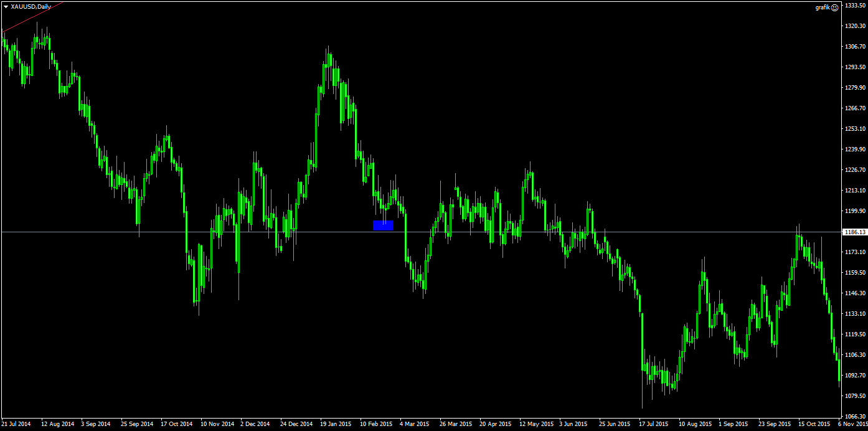The height and width of the screenshot is (431, 868).
Task: Open the XAUUSD,Daily dropdown arrow
Action: pos(6,6)
